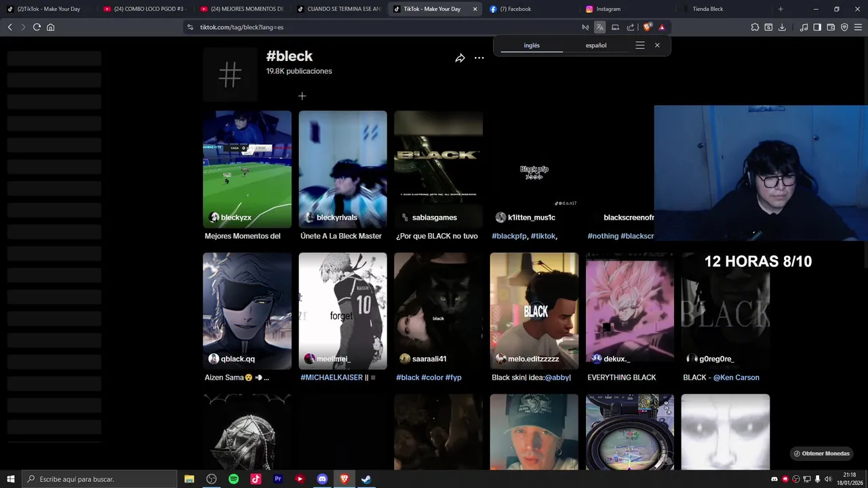This screenshot has height=488, width=868.
Task: Click the system tray volume icon
Action: [829, 479]
